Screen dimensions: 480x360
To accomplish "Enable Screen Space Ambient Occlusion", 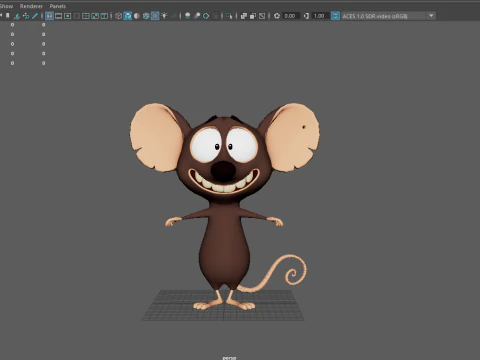I will coord(188,16).
